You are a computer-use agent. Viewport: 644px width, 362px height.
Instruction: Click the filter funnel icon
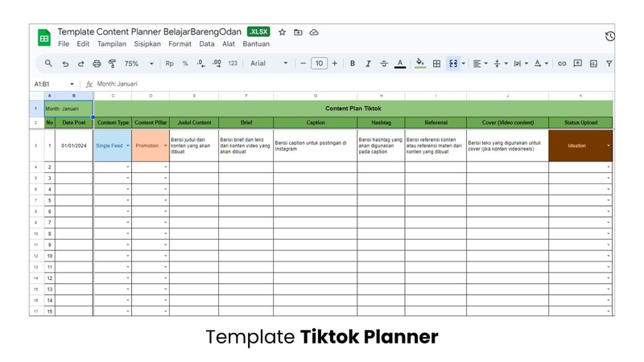609,64
